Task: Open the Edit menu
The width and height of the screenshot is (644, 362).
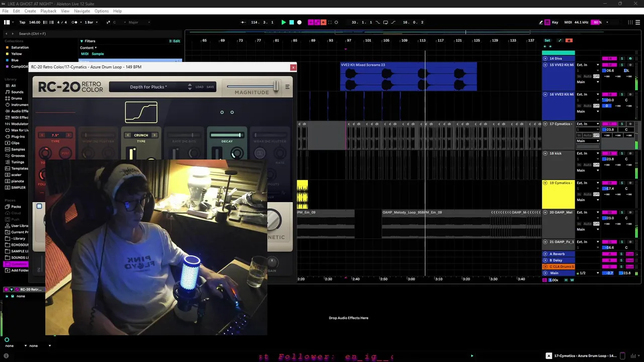Action: click(x=17, y=11)
